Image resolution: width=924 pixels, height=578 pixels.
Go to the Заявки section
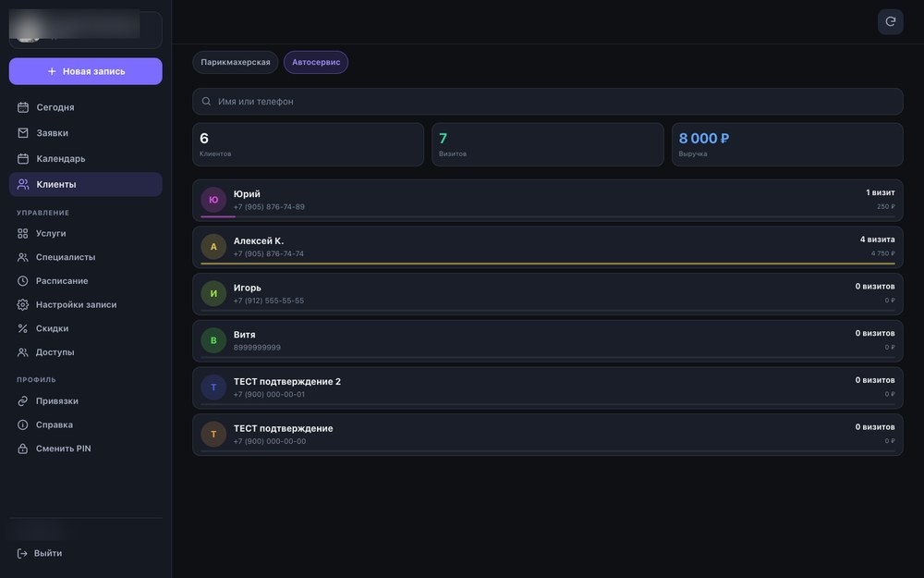[85, 132]
